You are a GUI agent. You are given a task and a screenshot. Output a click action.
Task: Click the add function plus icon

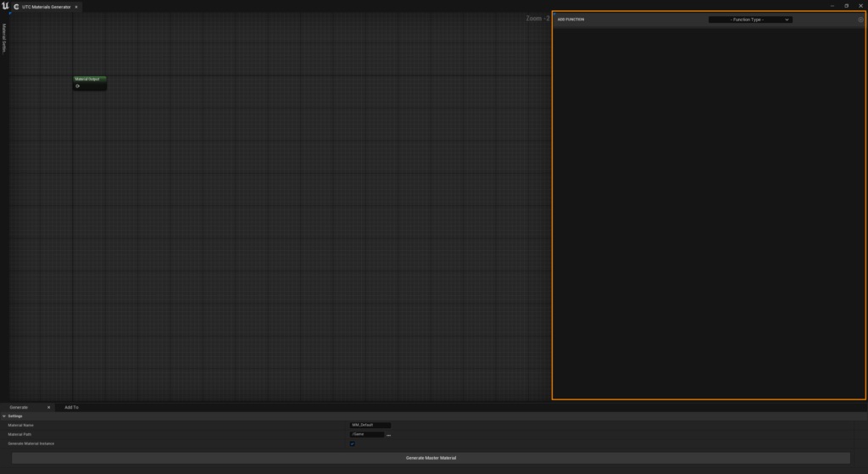860,20
